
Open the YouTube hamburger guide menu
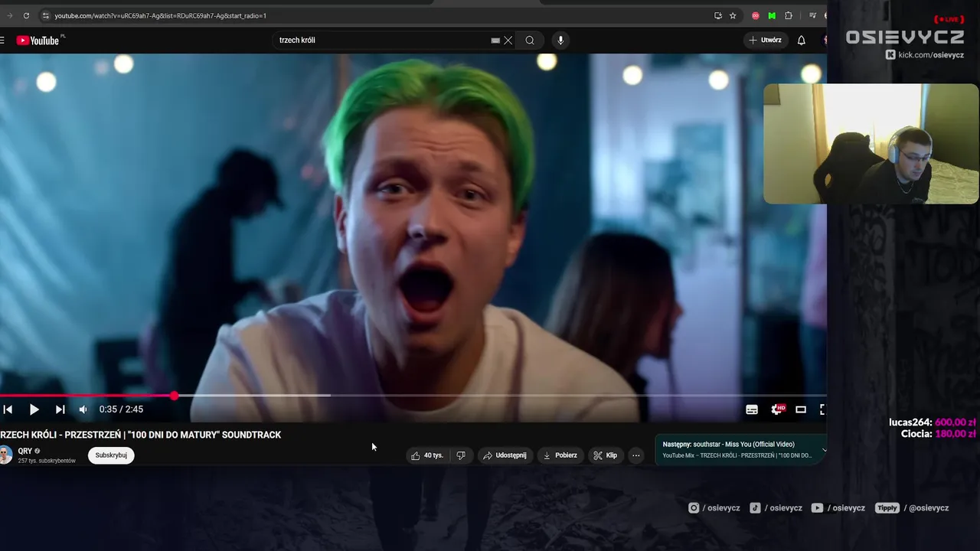[x=2, y=40]
